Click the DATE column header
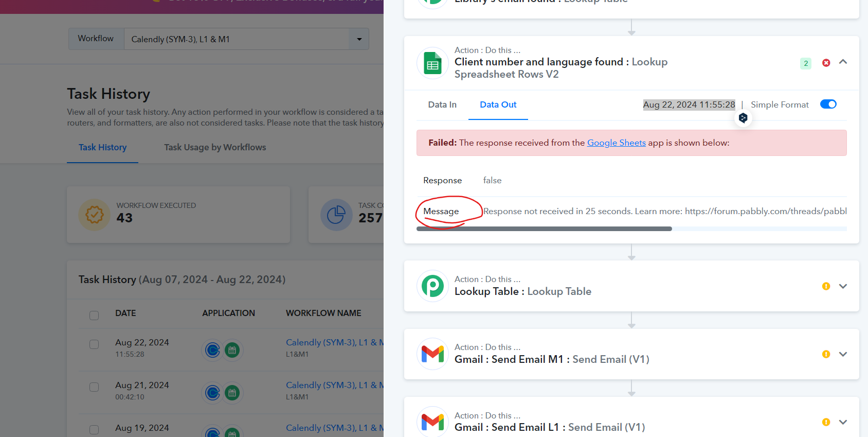Viewport: 868px width, 437px height. pos(125,313)
